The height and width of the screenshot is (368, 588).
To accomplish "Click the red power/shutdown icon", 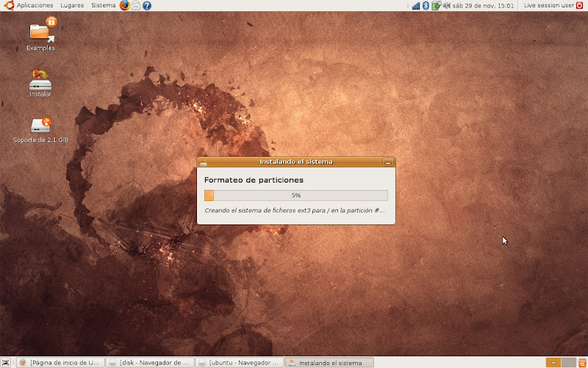I will [x=580, y=5].
